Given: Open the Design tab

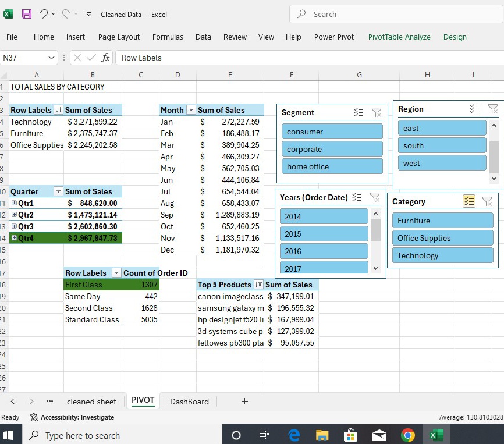Looking at the screenshot, I should pyautogui.click(x=455, y=37).
